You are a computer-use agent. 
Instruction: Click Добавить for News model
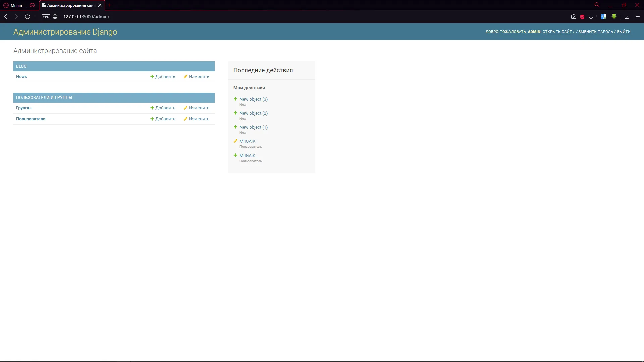point(163,77)
